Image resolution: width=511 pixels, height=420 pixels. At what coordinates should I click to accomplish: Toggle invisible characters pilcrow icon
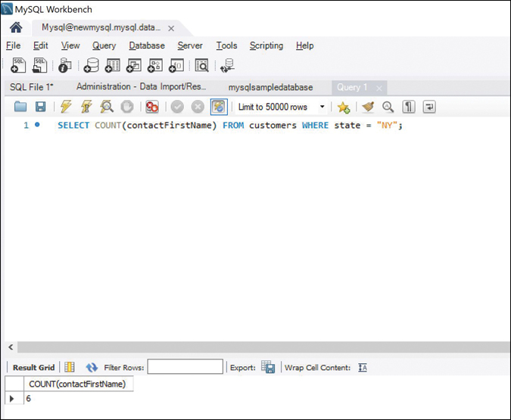tap(409, 107)
